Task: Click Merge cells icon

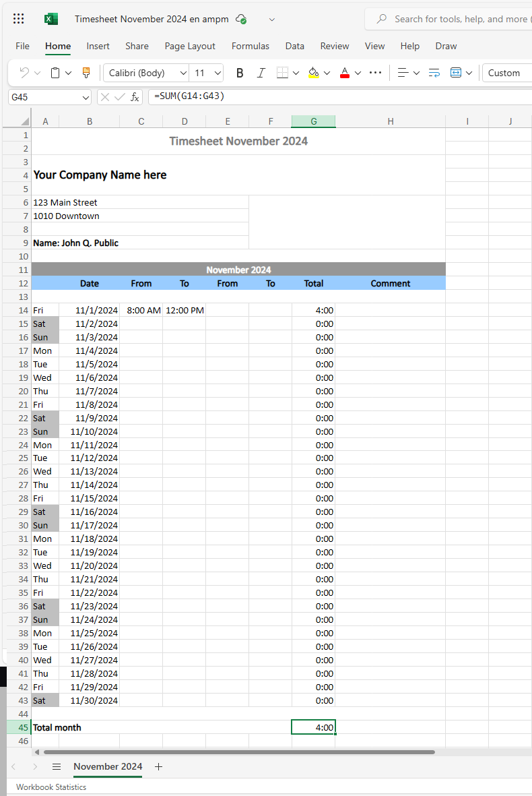Action: [456, 73]
